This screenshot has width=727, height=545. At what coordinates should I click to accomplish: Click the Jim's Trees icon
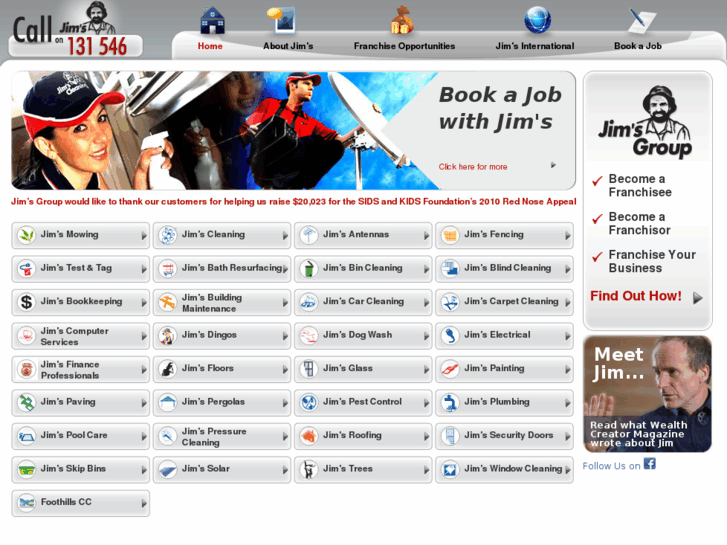pos(309,469)
